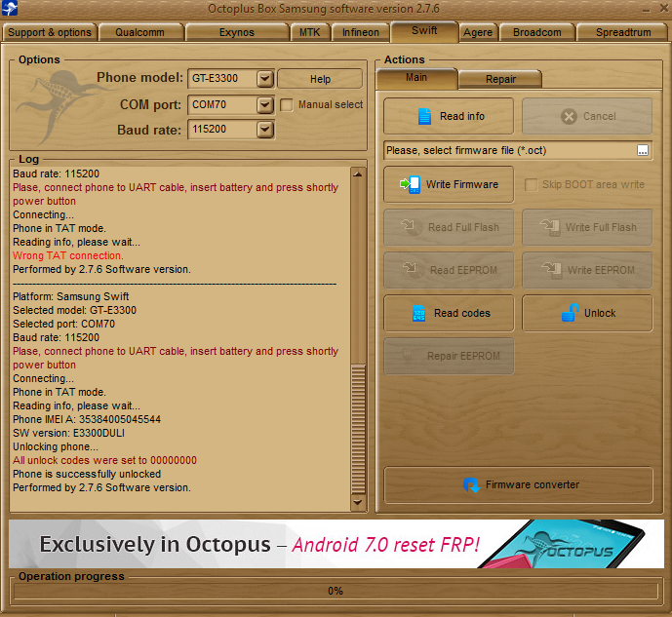
Task: Click 'Phone is successfully unlocked' log line
Action: coord(87,475)
